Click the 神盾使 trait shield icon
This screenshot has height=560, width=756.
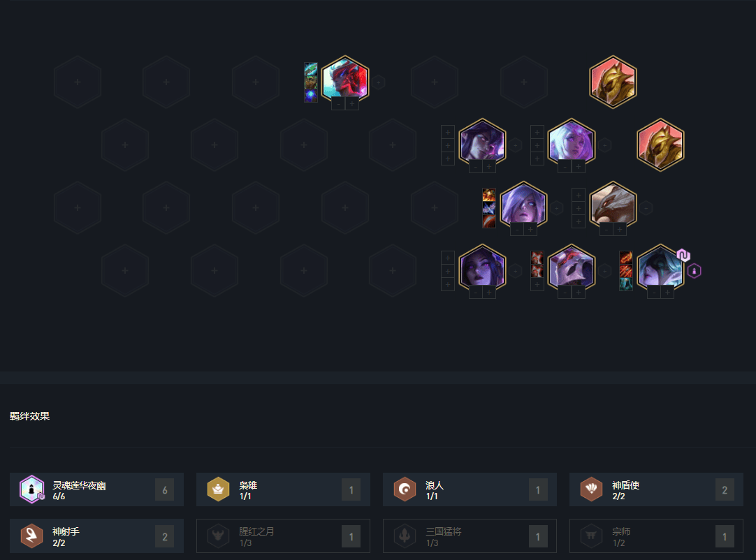(591, 489)
